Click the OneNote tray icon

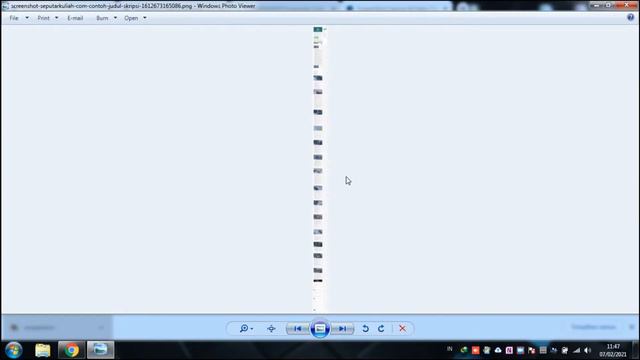pyautogui.click(x=509, y=350)
